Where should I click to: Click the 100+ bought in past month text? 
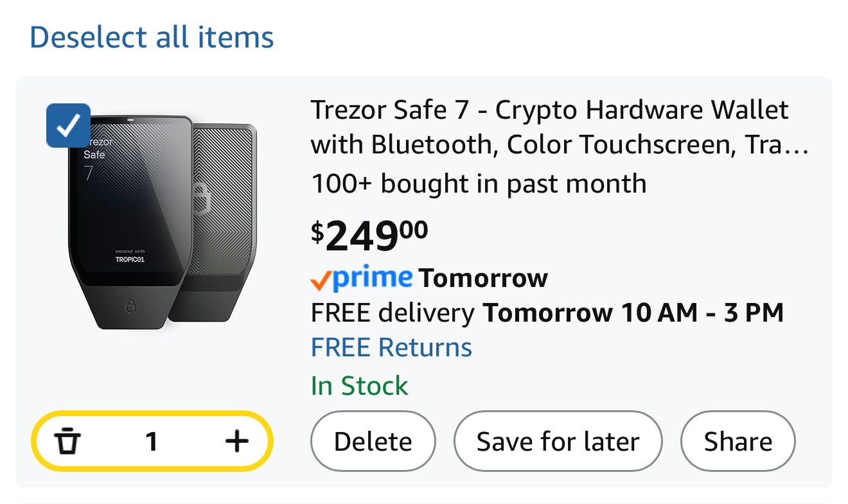point(479,184)
